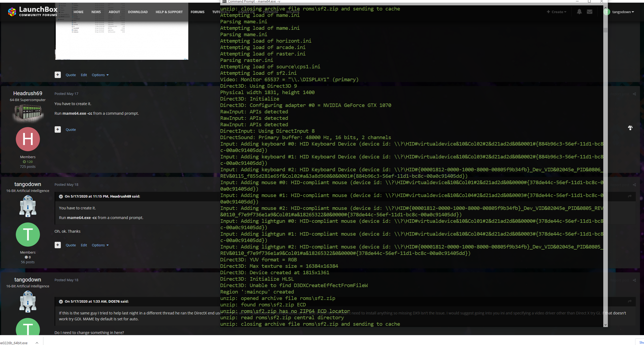The width and height of the screenshot is (644, 345).
Task: Click Edit link in the top post
Action: point(84,75)
